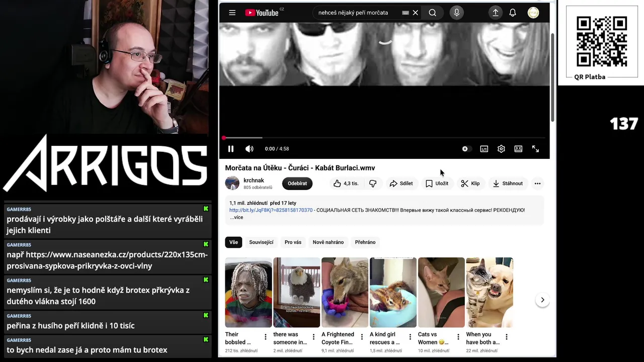Select the Související filter chip

[261, 242]
